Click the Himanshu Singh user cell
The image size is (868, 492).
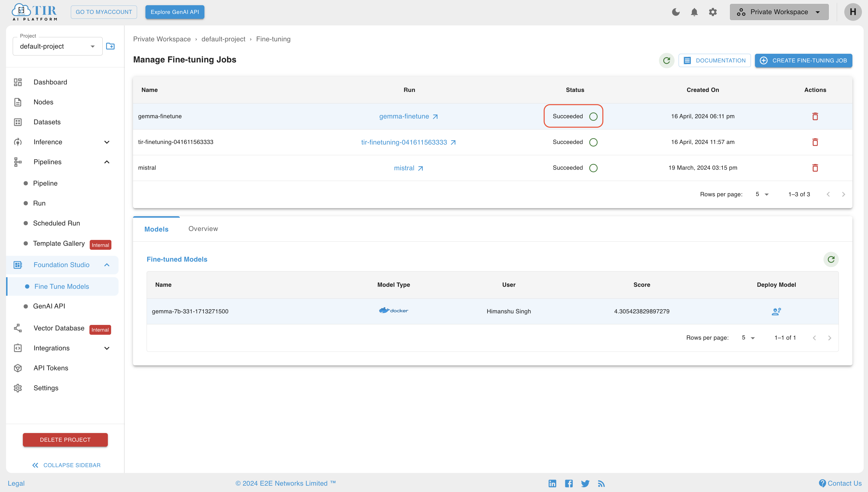pos(509,311)
